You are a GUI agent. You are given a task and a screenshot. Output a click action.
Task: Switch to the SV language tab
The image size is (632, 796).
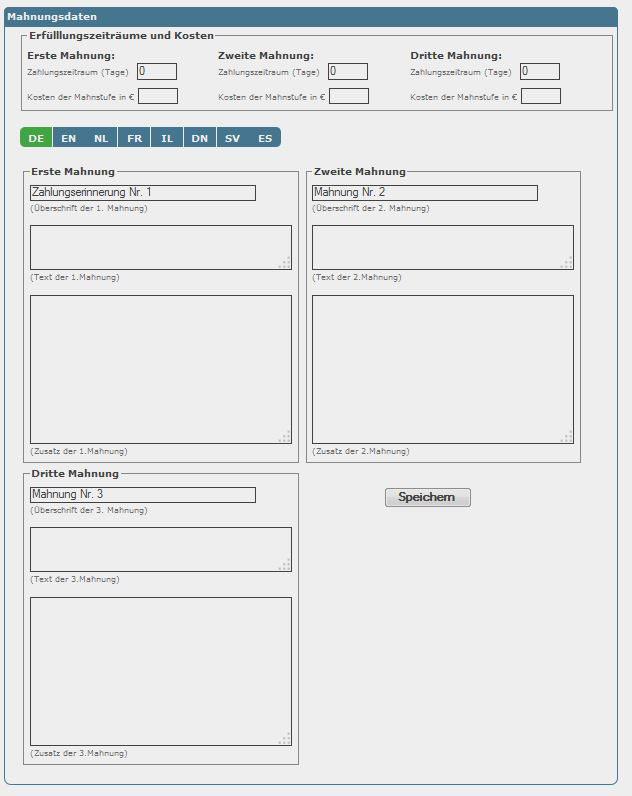(232, 138)
